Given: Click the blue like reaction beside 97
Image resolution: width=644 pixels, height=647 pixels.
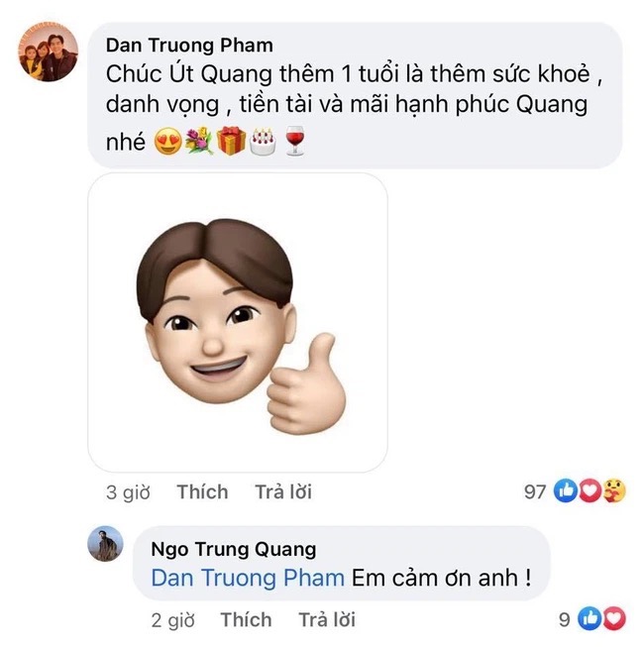Looking at the screenshot, I should [565, 490].
